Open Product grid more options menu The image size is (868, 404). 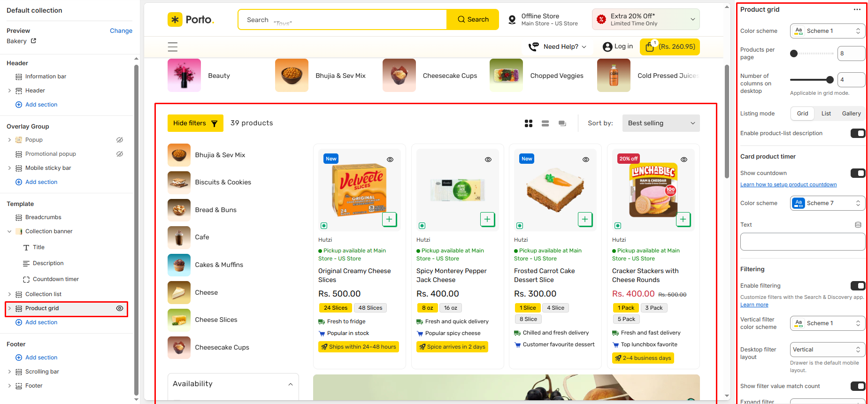click(x=857, y=9)
